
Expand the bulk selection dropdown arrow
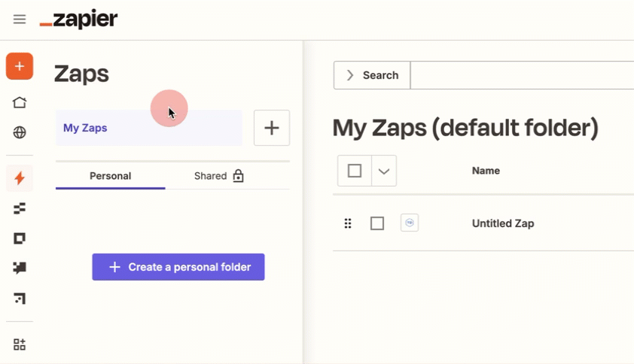click(384, 171)
